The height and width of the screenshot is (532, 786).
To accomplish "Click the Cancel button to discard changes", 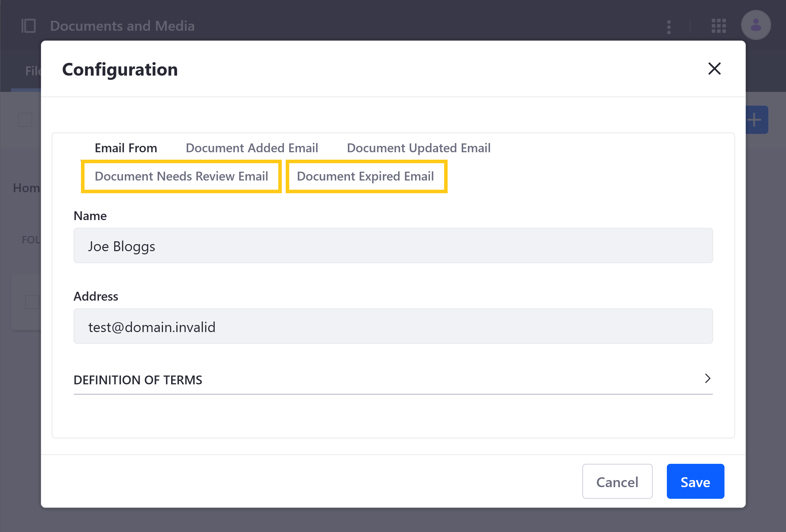I will [617, 481].
